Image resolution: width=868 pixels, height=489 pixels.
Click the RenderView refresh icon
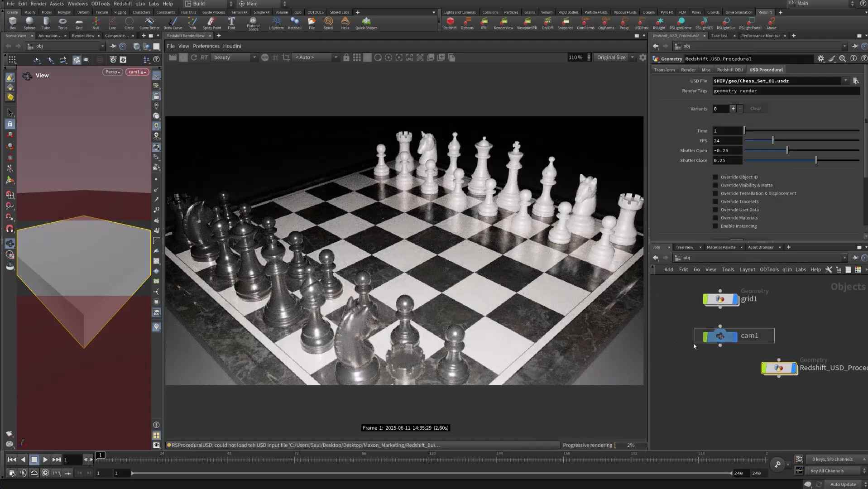pyautogui.click(x=194, y=58)
